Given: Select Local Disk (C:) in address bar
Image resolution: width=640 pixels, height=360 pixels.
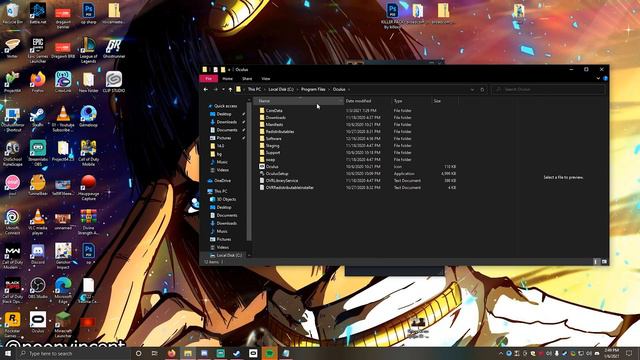Looking at the screenshot, I should [281, 89].
